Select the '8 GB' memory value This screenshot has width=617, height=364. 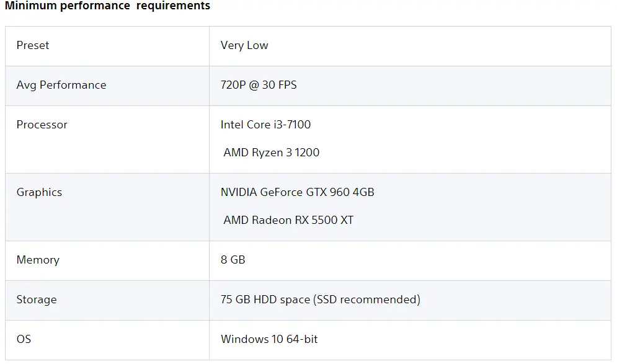point(233,260)
